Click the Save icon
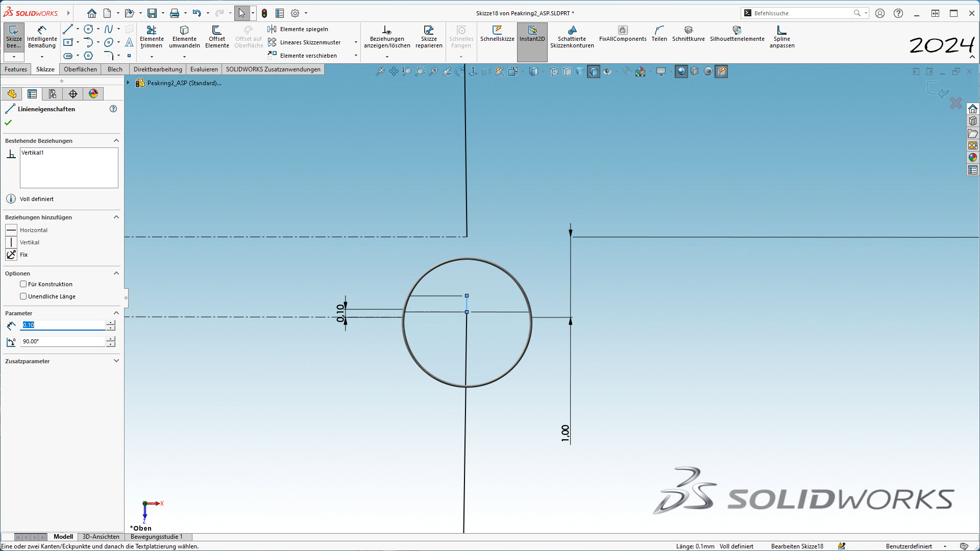This screenshot has height=551, width=980. tap(152, 13)
